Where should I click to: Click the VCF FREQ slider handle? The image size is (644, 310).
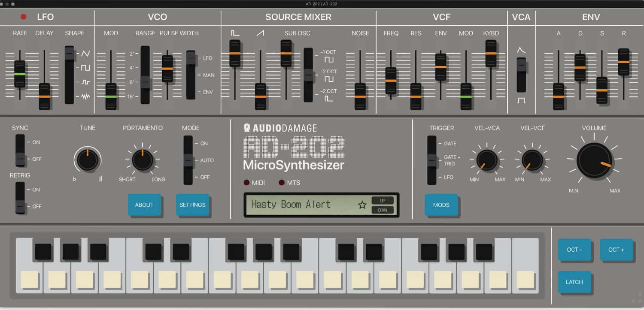391,81
